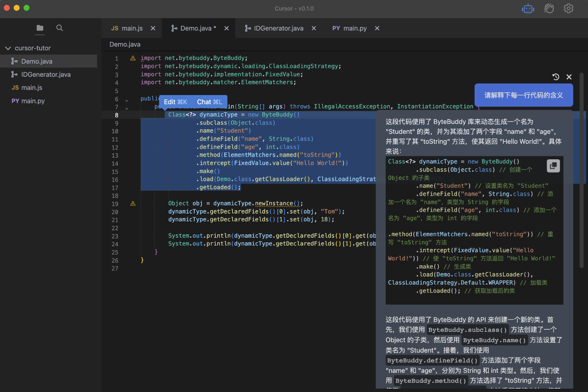Close the chat panel
The image size is (588, 392).
(569, 77)
